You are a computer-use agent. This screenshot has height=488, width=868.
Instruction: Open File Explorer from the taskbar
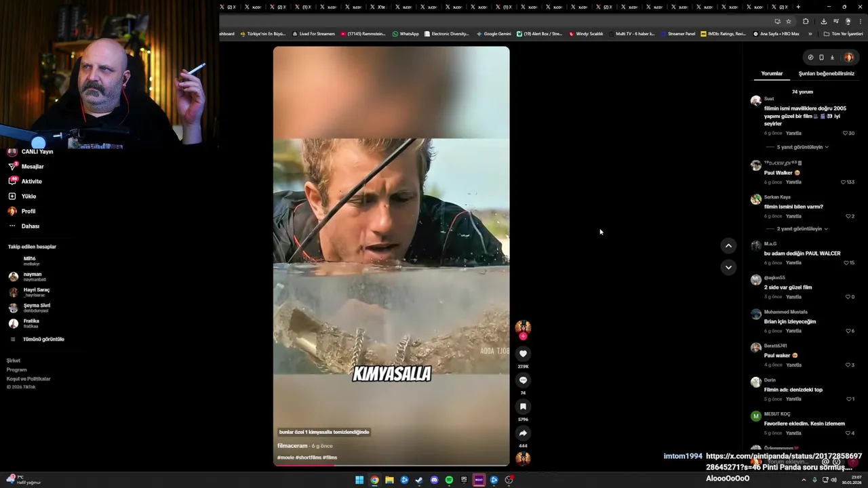click(389, 480)
